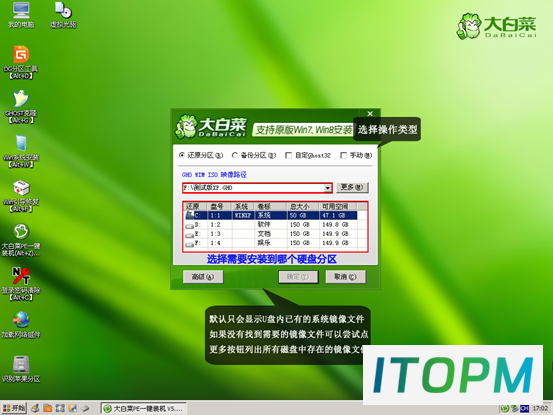Image resolution: width=553 pixels, height=415 pixels.
Task: Click the 高级 button
Action: pyautogui.click(x=203, y=277)
